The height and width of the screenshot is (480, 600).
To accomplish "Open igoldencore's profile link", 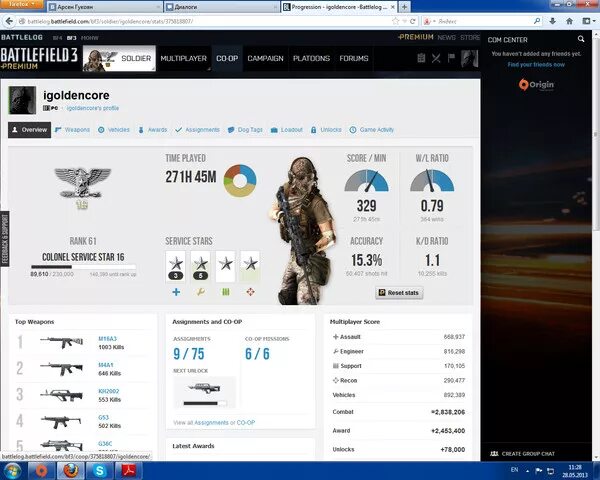I will pos(93,108).
